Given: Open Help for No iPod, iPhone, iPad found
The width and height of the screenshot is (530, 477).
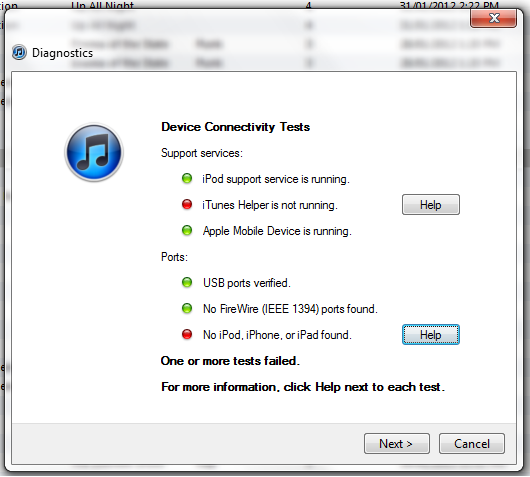Looking at the screenshot, I should pyautogui.click(x=431, y=335).
